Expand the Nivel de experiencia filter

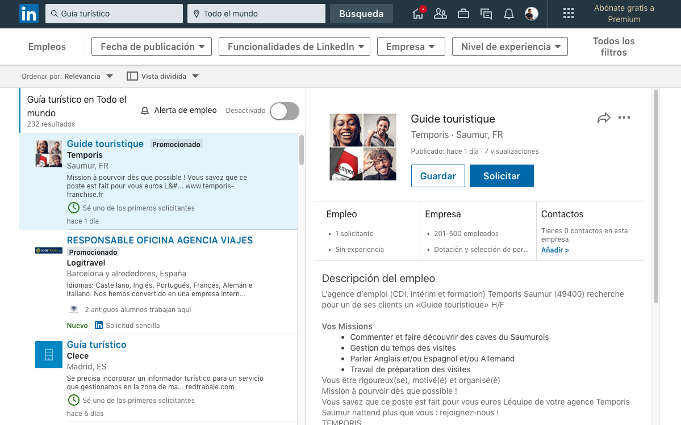509,47
